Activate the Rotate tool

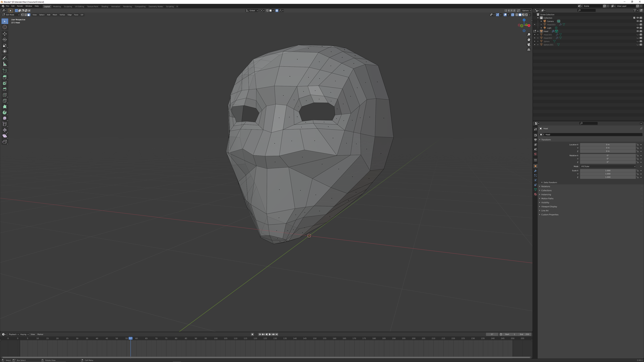5,40
